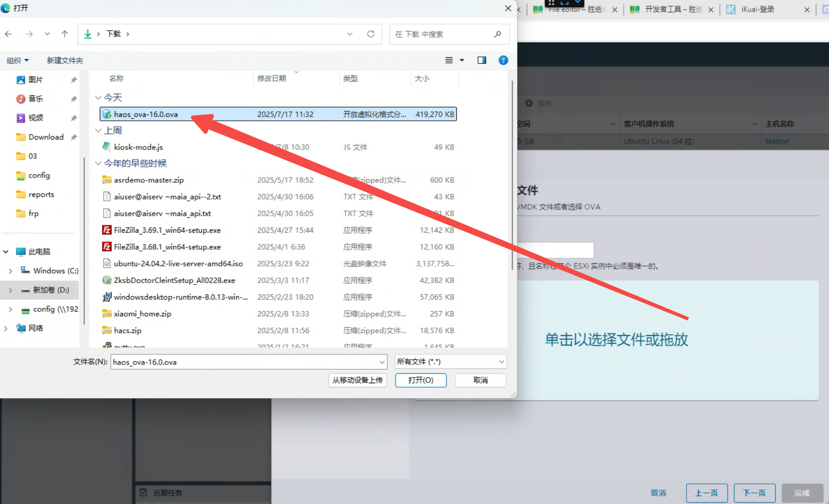The height and width of the screenshot is (504, 829).
Task: Select ubuntu-24.04.2-live-server-amd64.iso file
Action: tap(178, 264)
